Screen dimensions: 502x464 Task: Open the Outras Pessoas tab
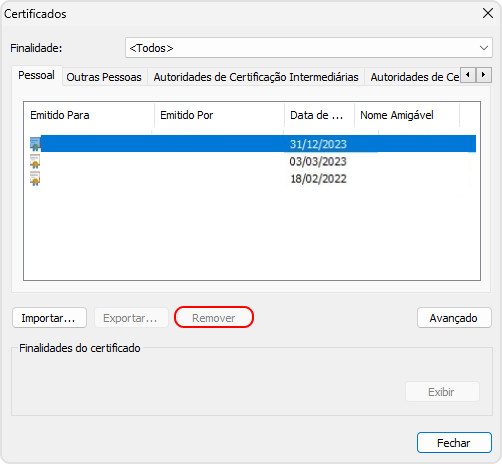pyautogui.click(x=104, y=77)
